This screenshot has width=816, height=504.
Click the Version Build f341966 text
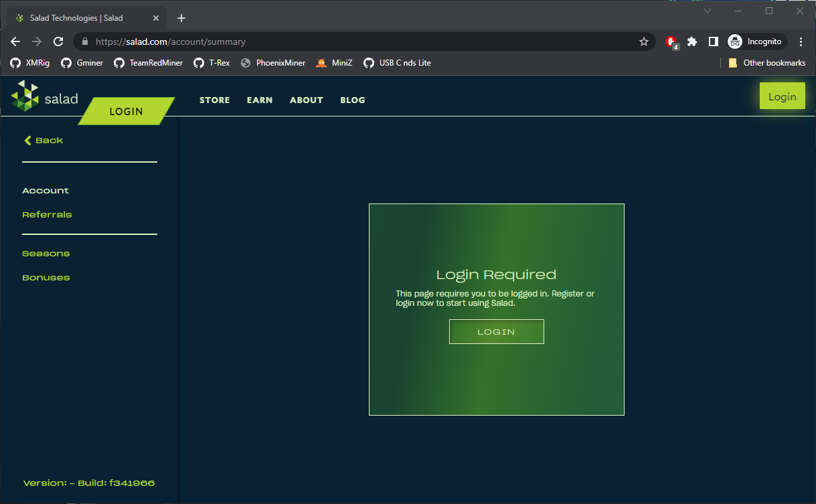(x=89, y=483)
